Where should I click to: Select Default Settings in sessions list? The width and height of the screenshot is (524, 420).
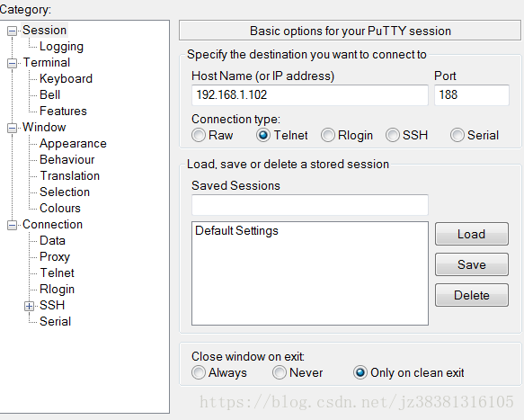pos(236,231)
